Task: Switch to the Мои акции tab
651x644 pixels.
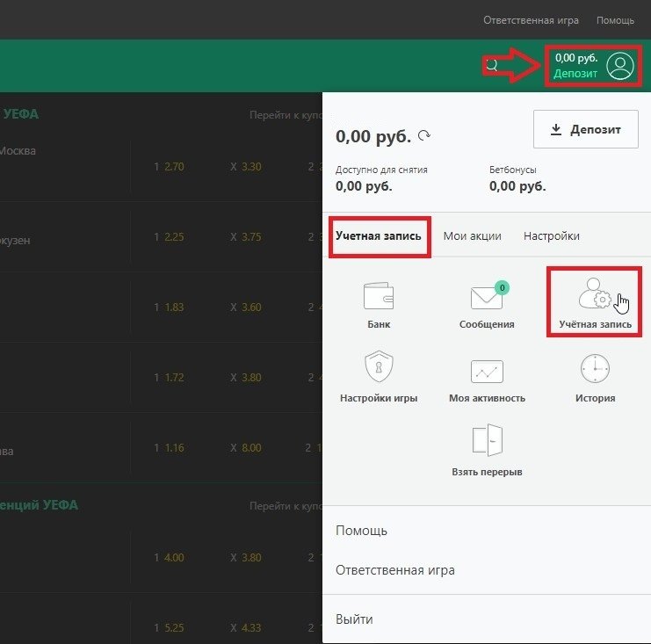Action: pos(473,235)
